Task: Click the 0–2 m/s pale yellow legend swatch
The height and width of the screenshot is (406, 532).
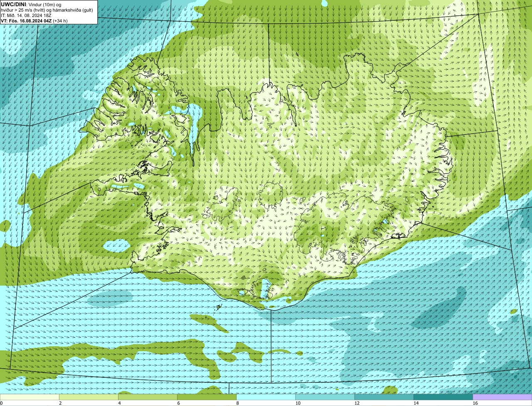Action: [30, 397]
